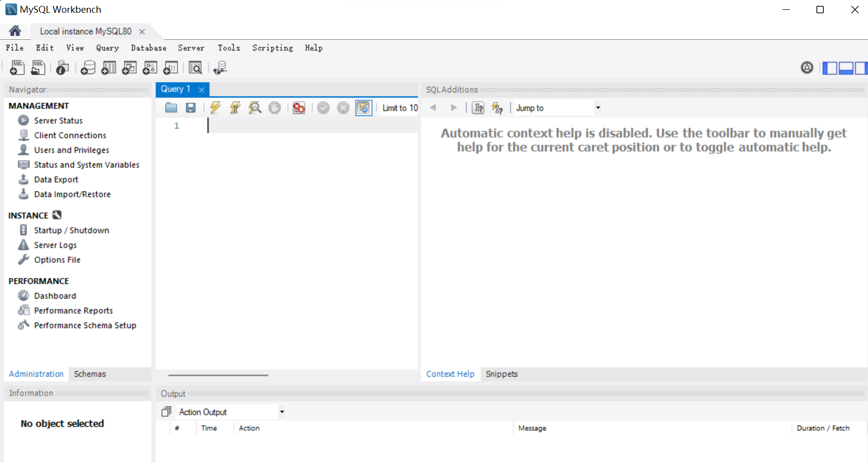868x463 pixels.
Task: Search table data icon in main toolbar
Action: coord(196,67)
